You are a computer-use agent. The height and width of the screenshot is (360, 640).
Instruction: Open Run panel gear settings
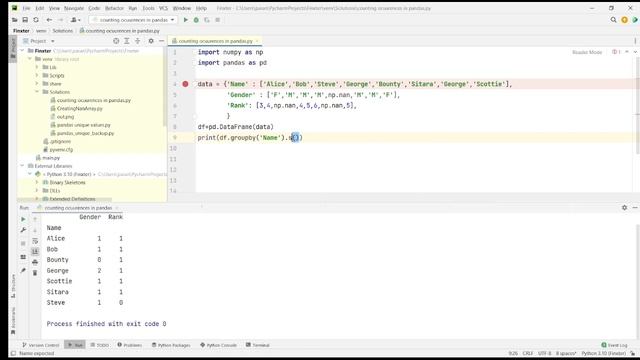coord(624,208)
